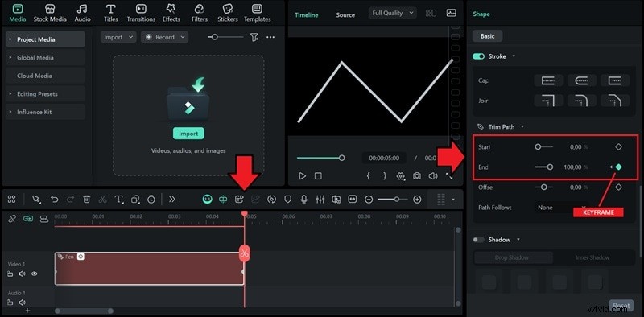Click the mark in brace icon
This screenshot has height=317, width=644.
click(x=369, y=176)
